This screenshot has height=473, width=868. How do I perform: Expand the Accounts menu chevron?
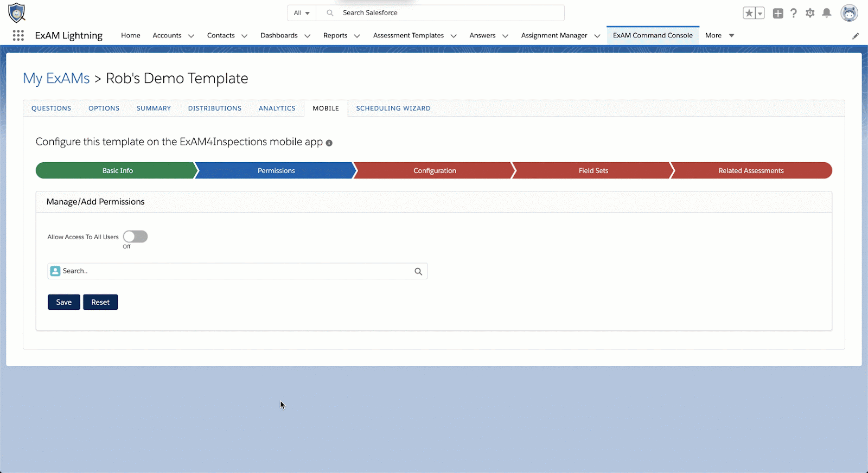click(x=191, y=36)
